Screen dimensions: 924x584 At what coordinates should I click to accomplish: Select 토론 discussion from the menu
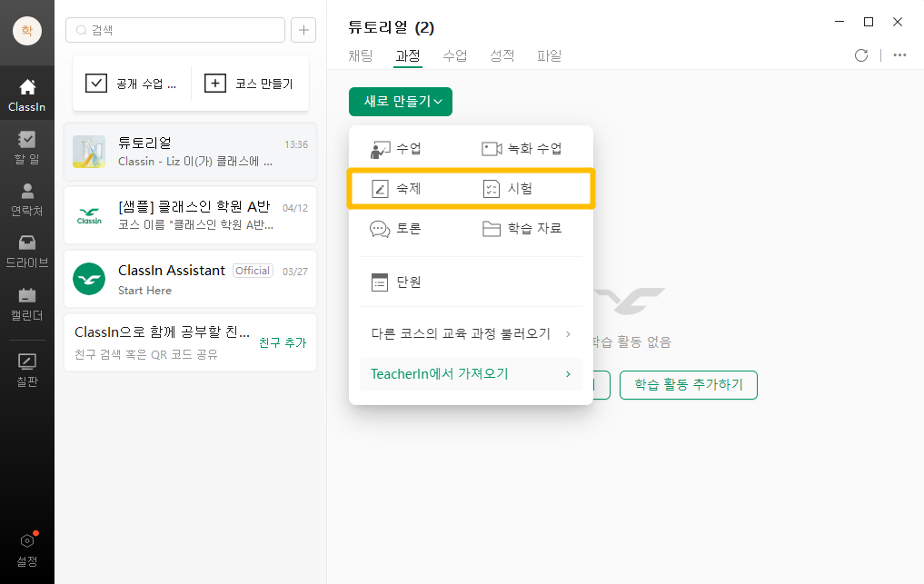[395, 229]
